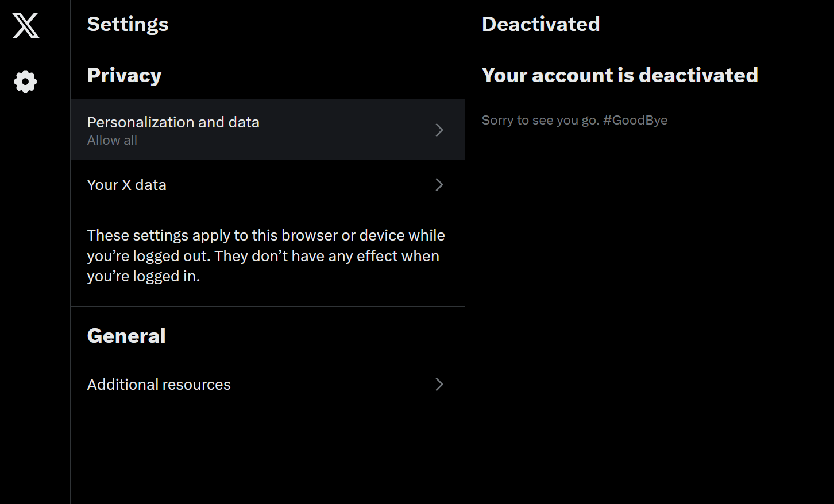Screen dimensions: 834x504
Task: Click the Sorry to see you go text
Action: [x=540, y=121]
